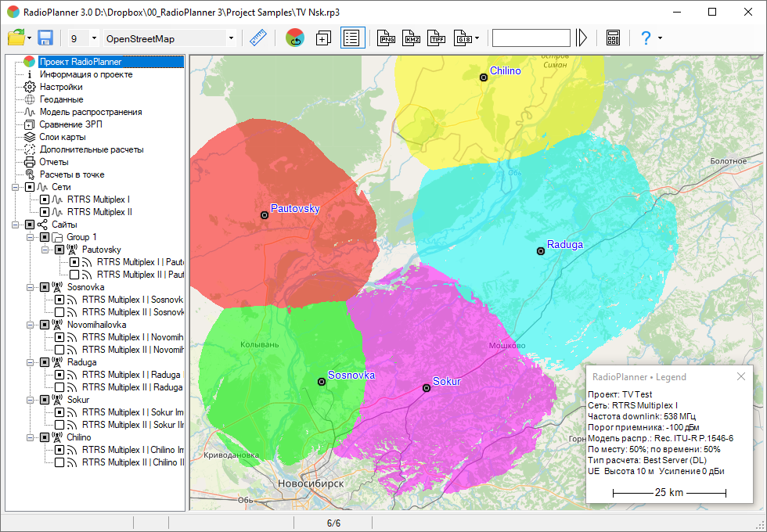The width and height of the screenshot is (767, 532).
Task: Select Слои карты in the project tree
Action: [63, 137]
